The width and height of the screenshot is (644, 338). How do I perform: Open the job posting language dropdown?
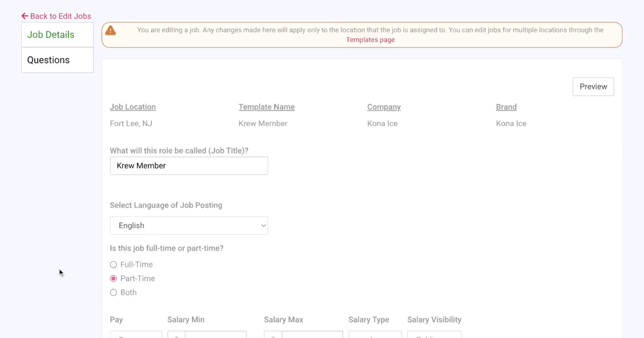point(188,226)
